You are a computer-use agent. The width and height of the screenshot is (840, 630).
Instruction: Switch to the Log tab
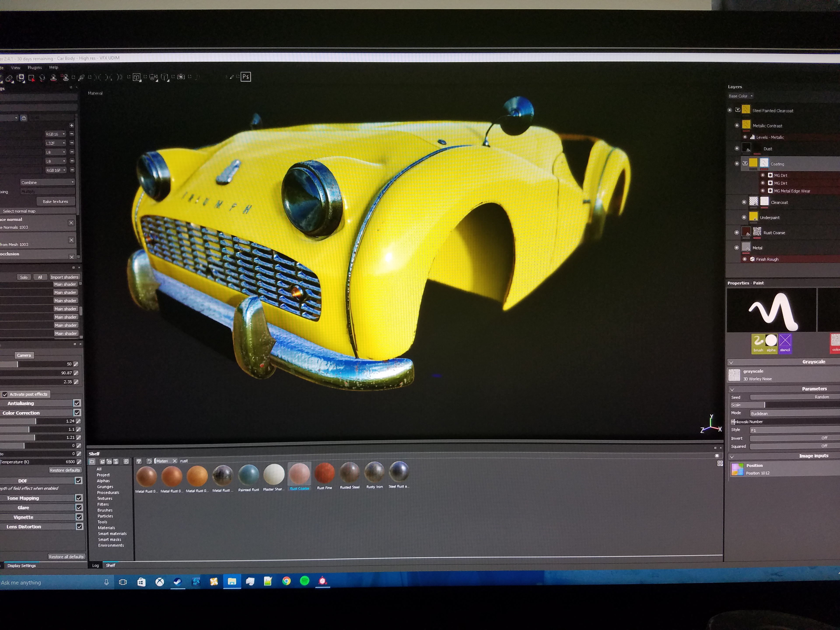95,565
